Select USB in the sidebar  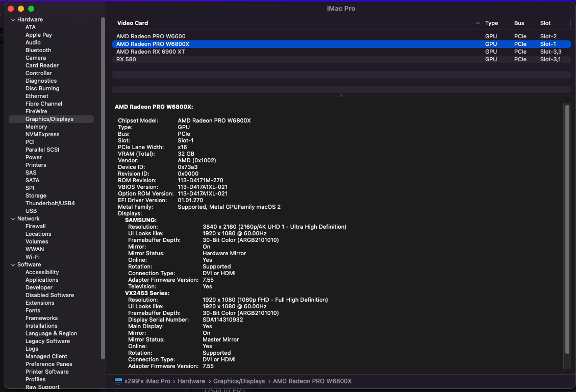(x=31, y=211)
